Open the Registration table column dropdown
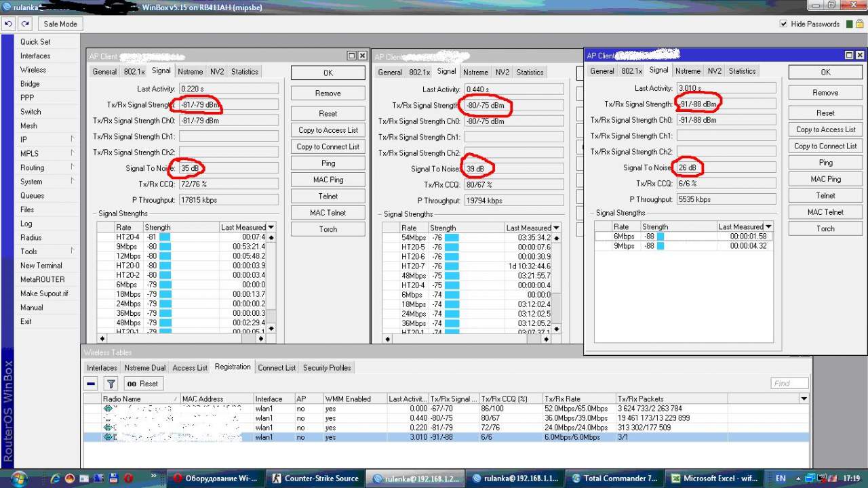 (804, 399)
